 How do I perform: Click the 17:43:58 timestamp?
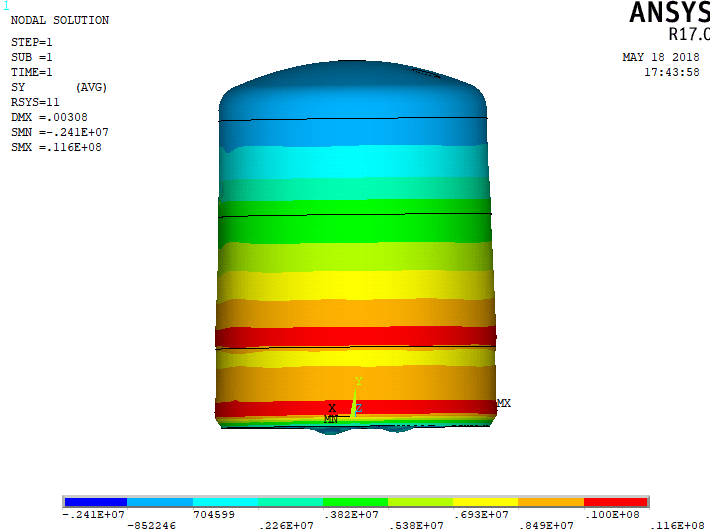tap(671, 72)
